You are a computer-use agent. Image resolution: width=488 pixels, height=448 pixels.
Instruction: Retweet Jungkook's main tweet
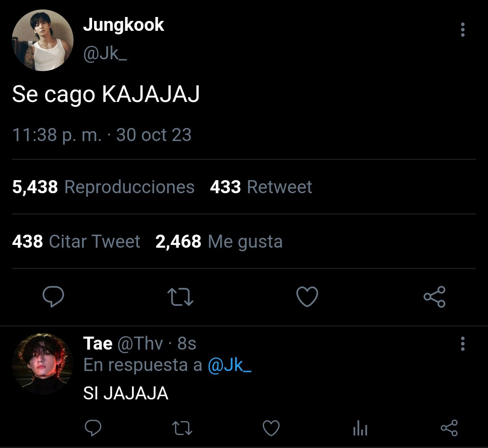pyautogui.click(x=180, y=297)
